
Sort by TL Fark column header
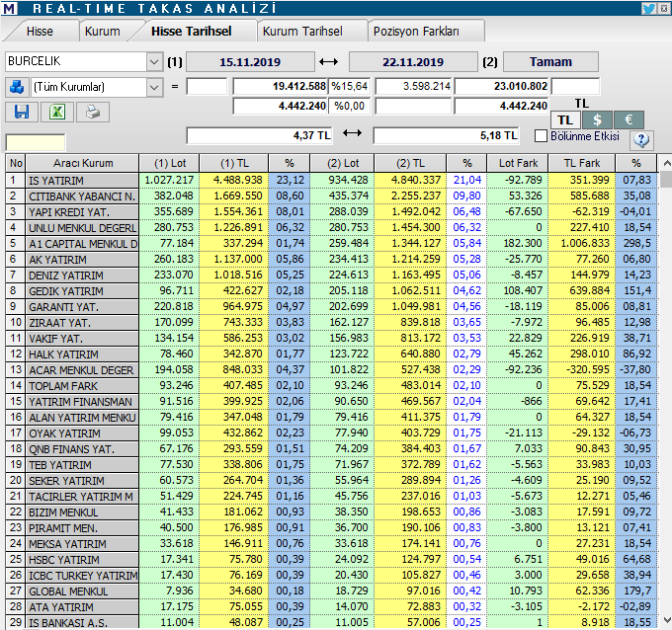point(581,163)
